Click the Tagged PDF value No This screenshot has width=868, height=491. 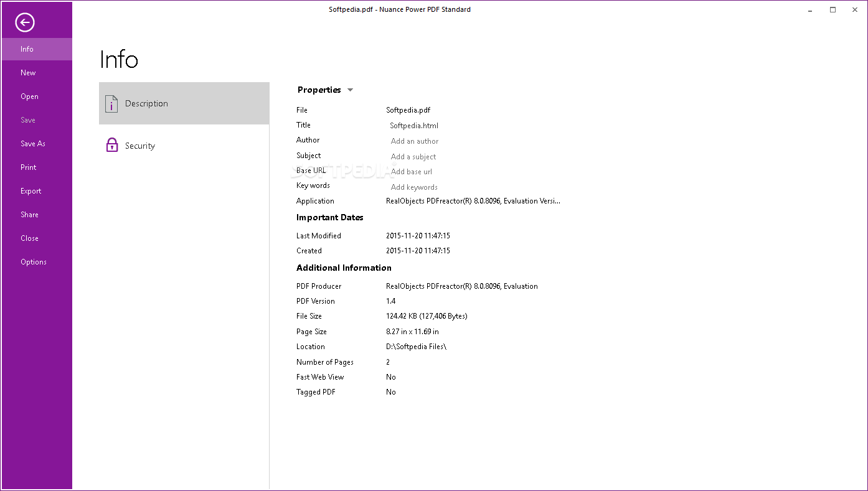[391, 392]
